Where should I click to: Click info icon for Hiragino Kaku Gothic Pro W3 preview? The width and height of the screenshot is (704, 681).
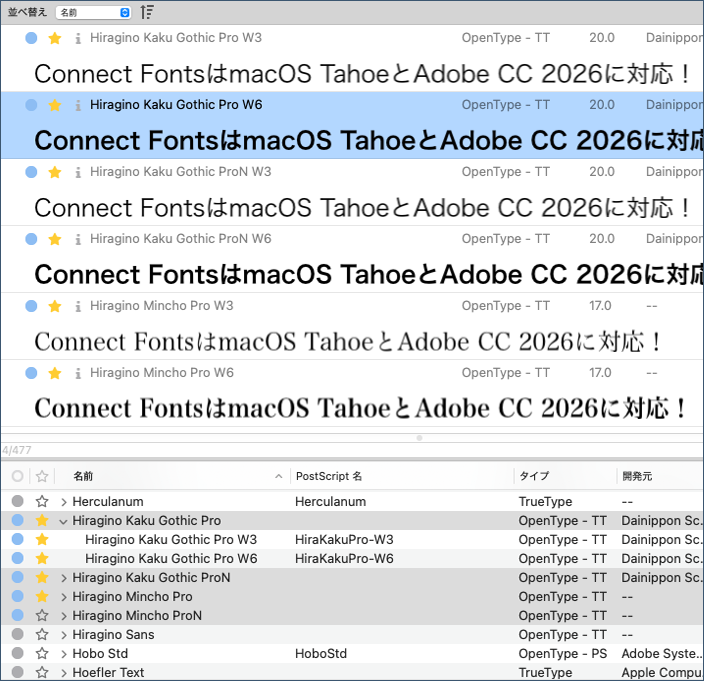pos(78,38)
